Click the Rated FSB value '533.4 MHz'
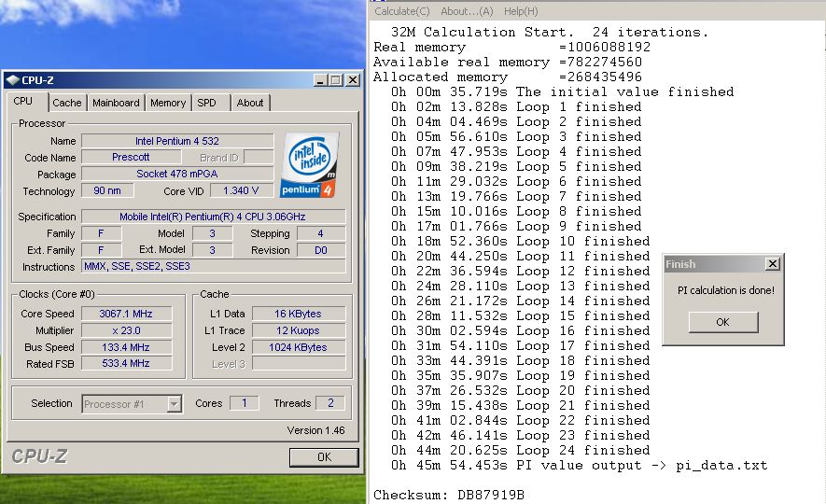Image resolution: width=826 pixels, height=504 pixels. point(126,363)
